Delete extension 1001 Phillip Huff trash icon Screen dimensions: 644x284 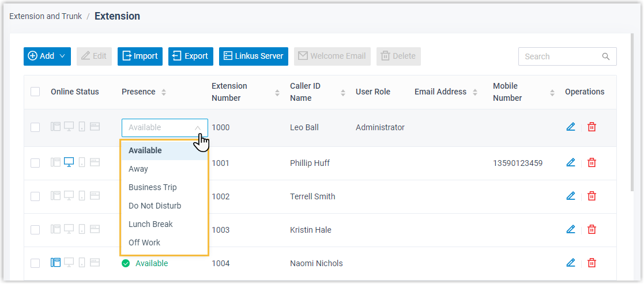pyautogui.click(x=592, y=162)
